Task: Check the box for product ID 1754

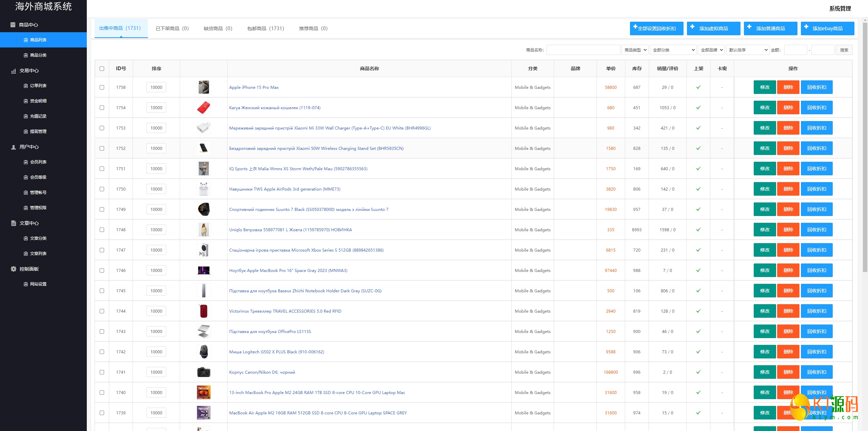Action: 102,107
